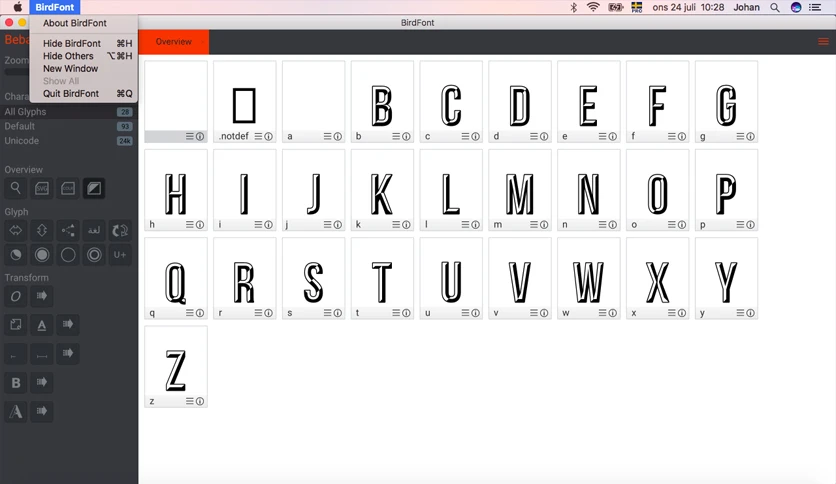Image resolution: width=836 pixels, height=484 pixels.
Task: Click the arrow beside the serif A icon
Action: pos(42,411)
